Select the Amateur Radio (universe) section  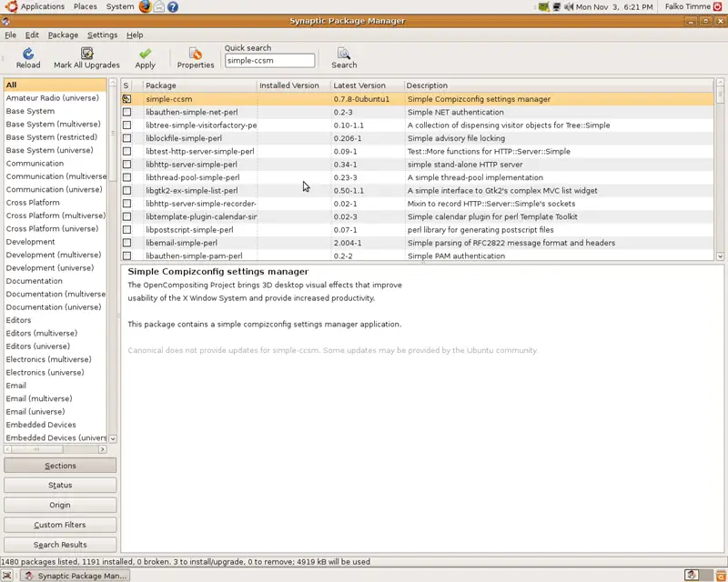tap(56, 98)
